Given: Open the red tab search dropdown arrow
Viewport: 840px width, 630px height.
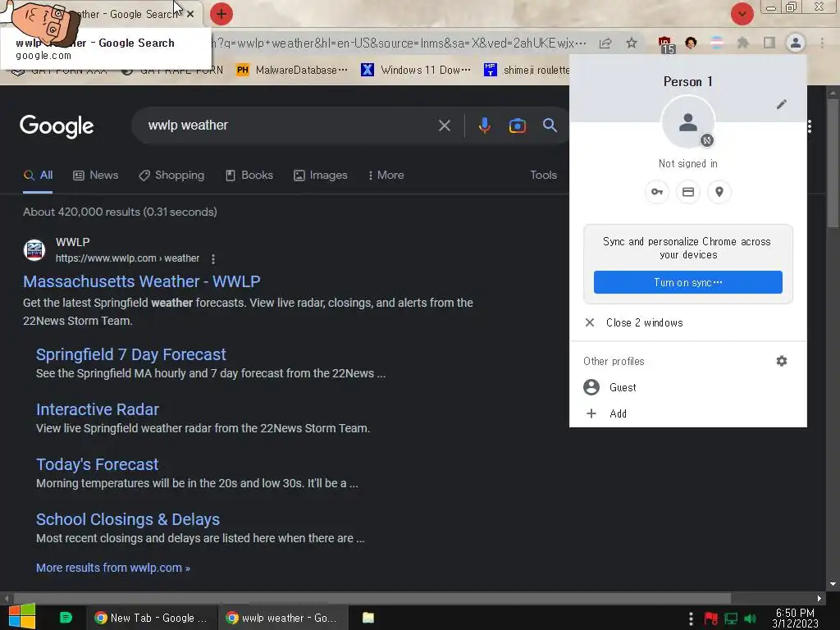Looking at the screenshot, I should click(742, 14).
